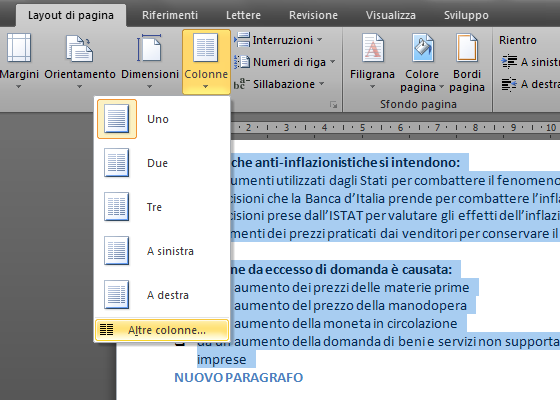Open the Orientamento page orientation icon
560x400 pixels.
(79, 49)
